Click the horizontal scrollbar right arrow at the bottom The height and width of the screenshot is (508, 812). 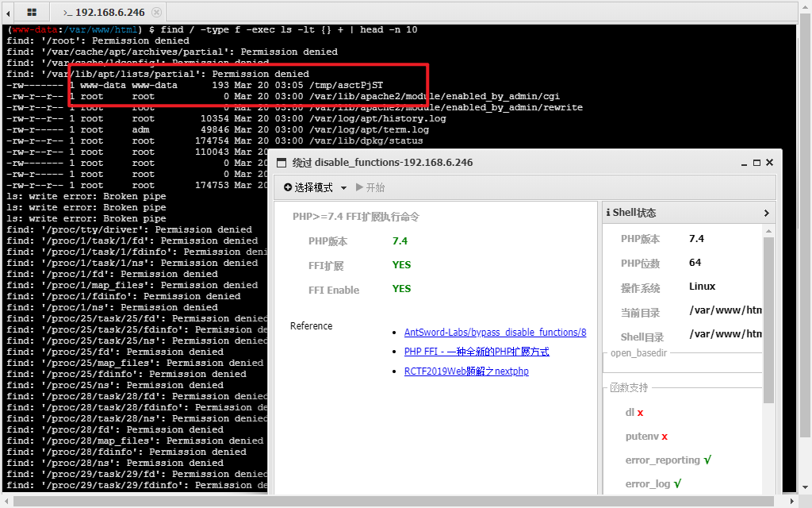click(793, 501)
